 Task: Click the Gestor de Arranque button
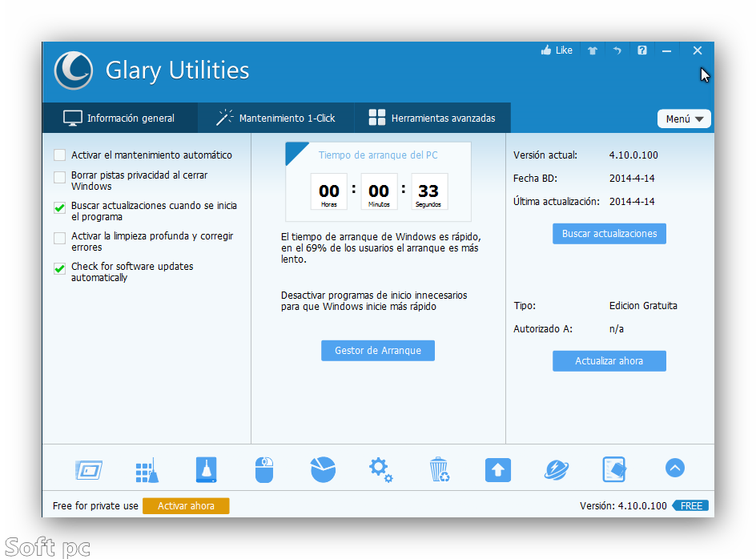[x=378, y=351]
